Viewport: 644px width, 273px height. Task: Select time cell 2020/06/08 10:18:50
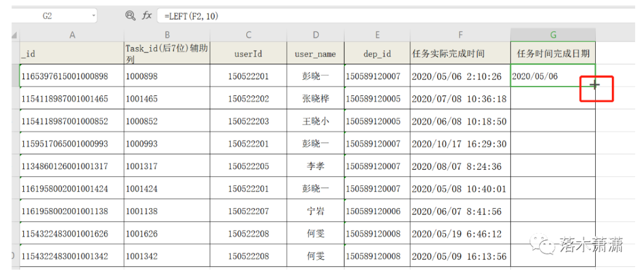point(460,120)
